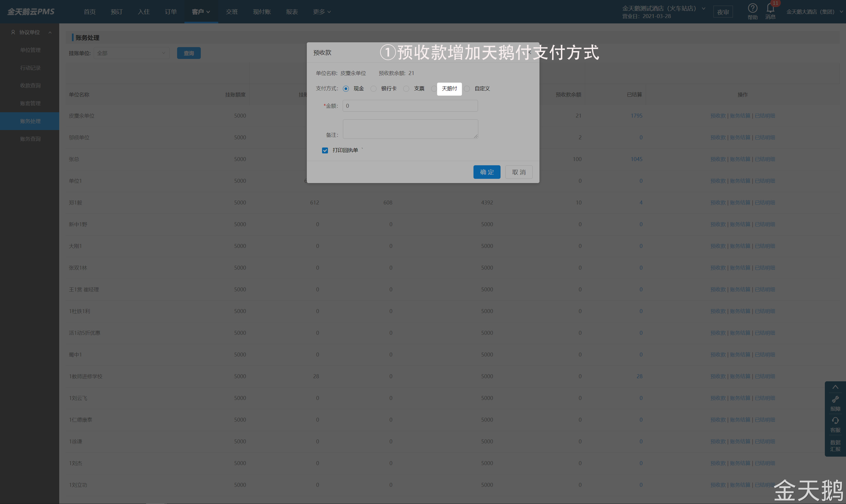Select 天鹅付 payment option
The image size is (846, 504).
click(449, 89)
